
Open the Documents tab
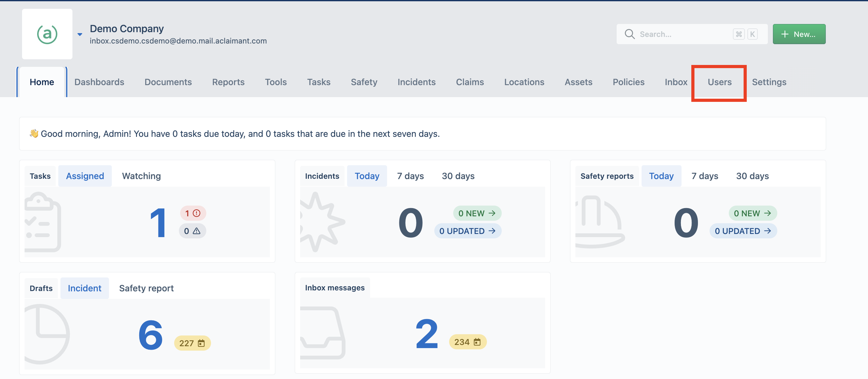point(168,82)
